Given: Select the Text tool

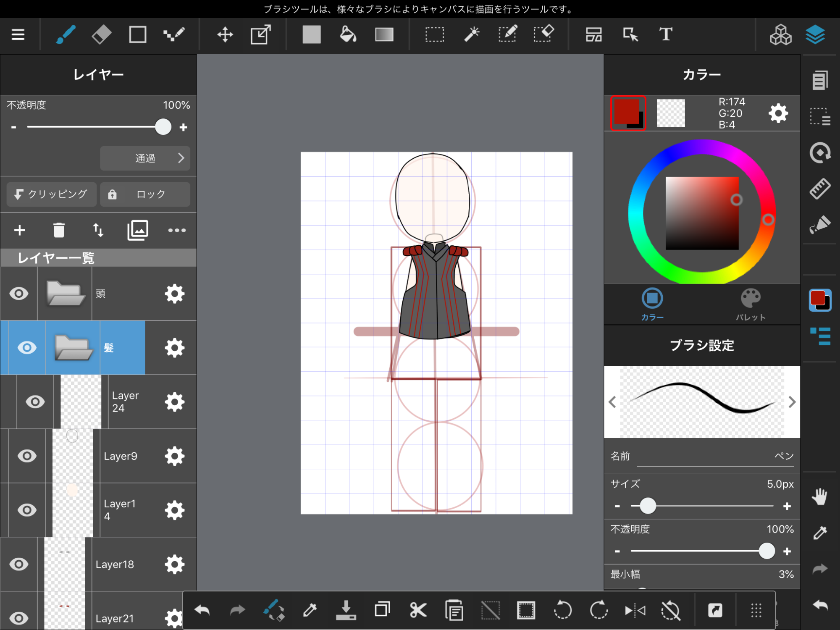Looking at the screenshot, I should pyautogui.click(x=665, y=34).
